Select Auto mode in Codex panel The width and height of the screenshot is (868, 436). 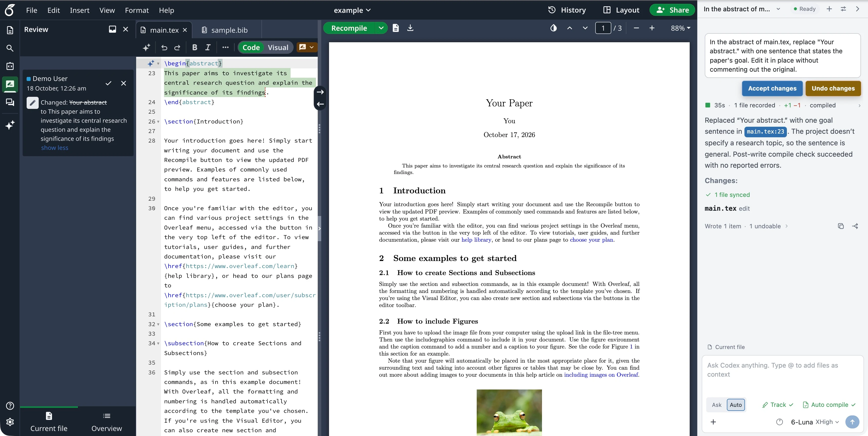pos(736,405)
